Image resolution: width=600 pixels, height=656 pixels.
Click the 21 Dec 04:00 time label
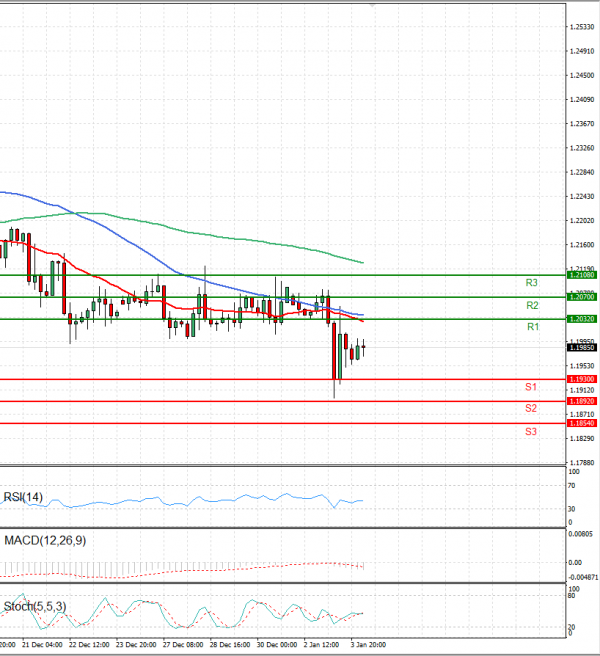42,645
